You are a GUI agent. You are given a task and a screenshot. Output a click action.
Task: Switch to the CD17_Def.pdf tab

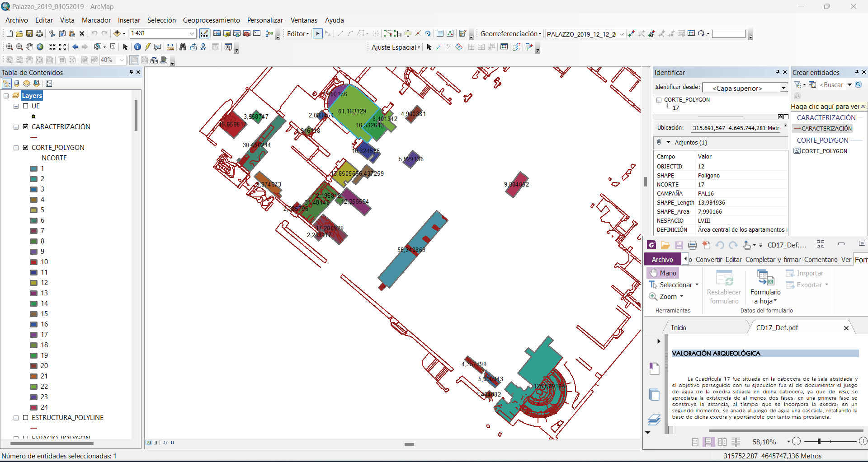pos(777,328)
